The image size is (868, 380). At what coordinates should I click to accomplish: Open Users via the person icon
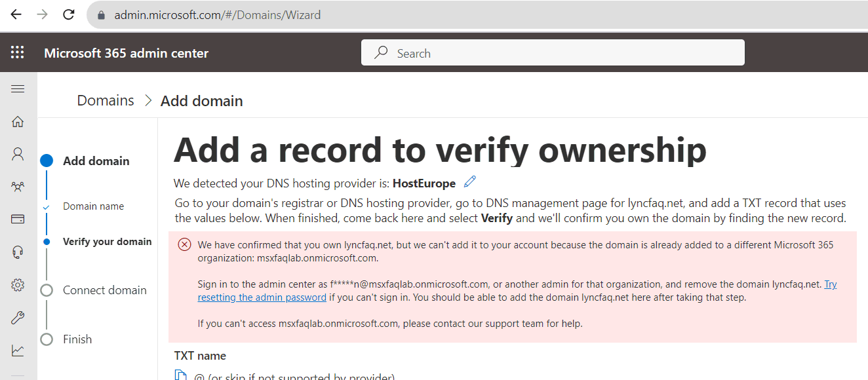pos(18,154)
